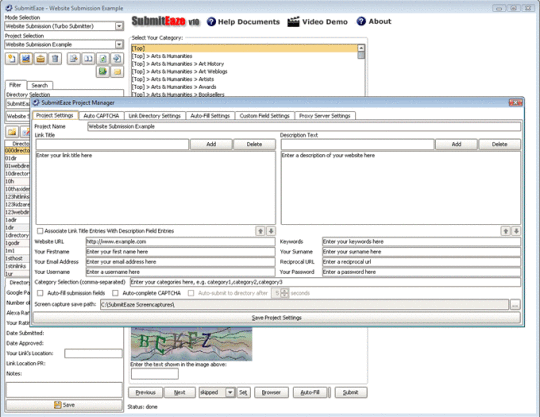The height and width of the screenshot is (417, 540).
Task: Click Save Project Settings button
Action: (x=277, y=317)
